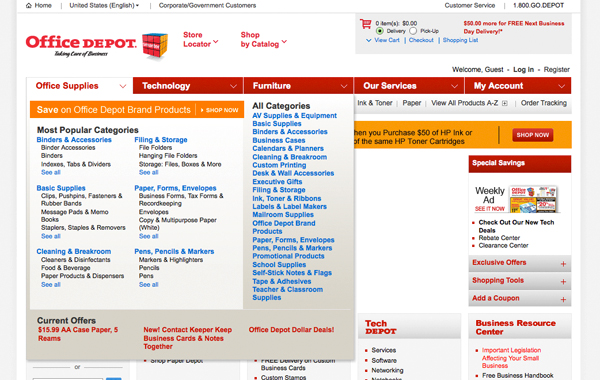The width and height of the screenshot is (600, 380).
Task: Click See all under Pens, Pencils & Markers
Action: 148,285
